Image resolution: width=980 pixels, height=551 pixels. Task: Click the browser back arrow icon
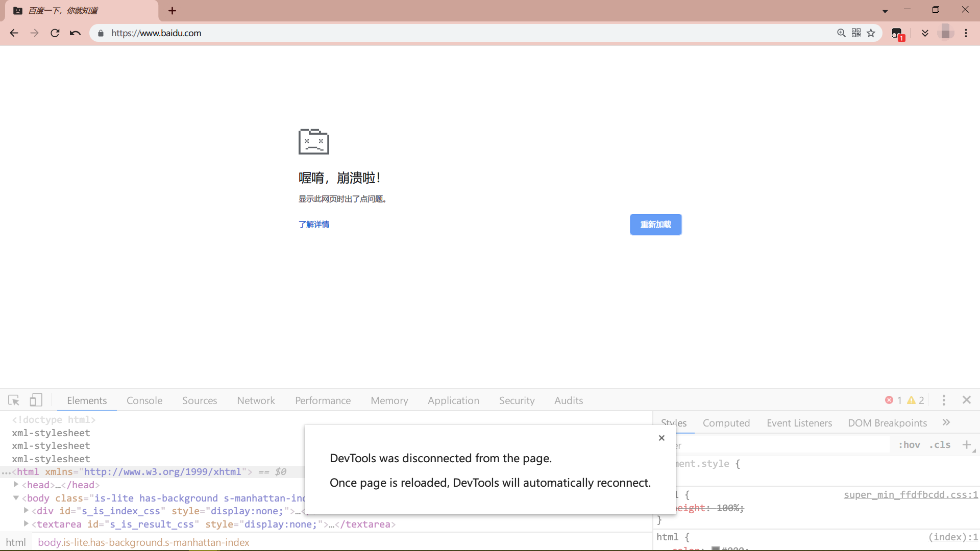(x=13, y=33)
